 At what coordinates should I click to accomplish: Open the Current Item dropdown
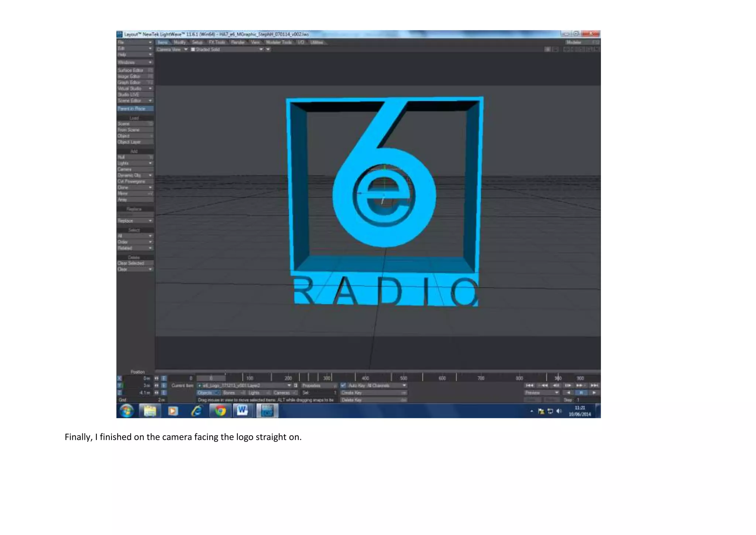(244, 385)
